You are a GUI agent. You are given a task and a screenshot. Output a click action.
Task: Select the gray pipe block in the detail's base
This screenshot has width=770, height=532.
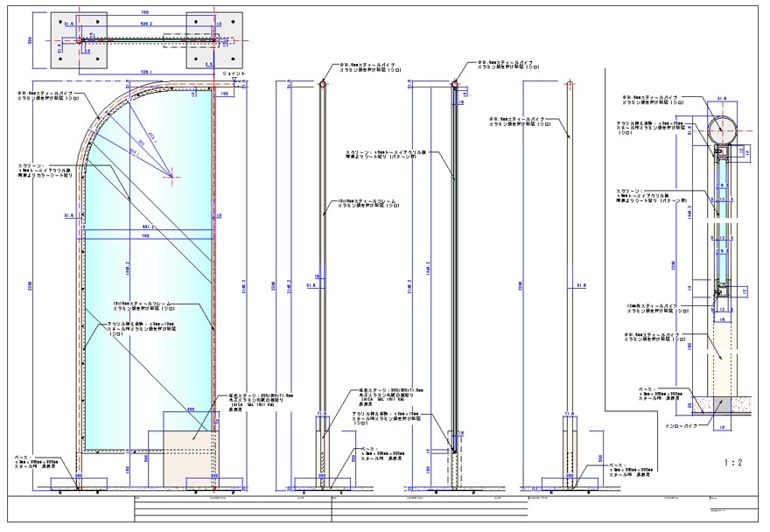tap(722, 405)
